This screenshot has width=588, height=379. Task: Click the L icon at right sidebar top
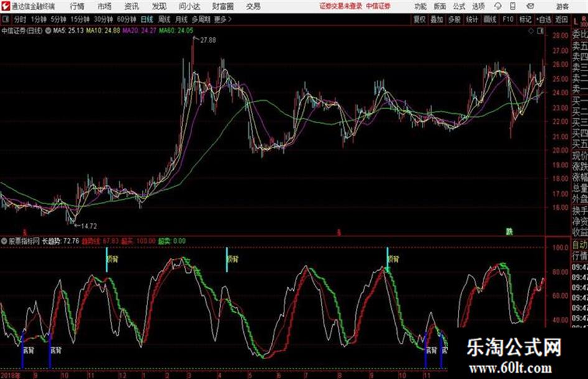click(x=576, y=22)
